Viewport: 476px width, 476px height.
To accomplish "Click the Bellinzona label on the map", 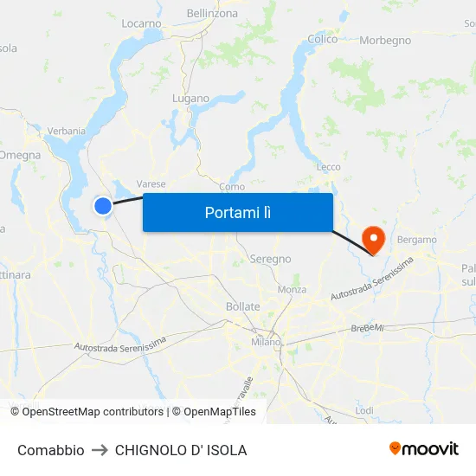I will (x=212, y=13).
